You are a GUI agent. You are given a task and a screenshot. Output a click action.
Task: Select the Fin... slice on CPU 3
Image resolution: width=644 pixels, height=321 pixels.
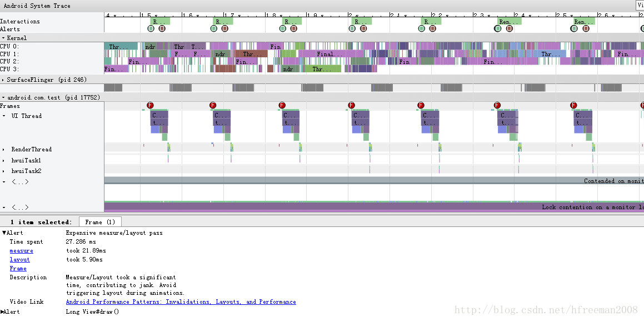click(x=116, y=69)
